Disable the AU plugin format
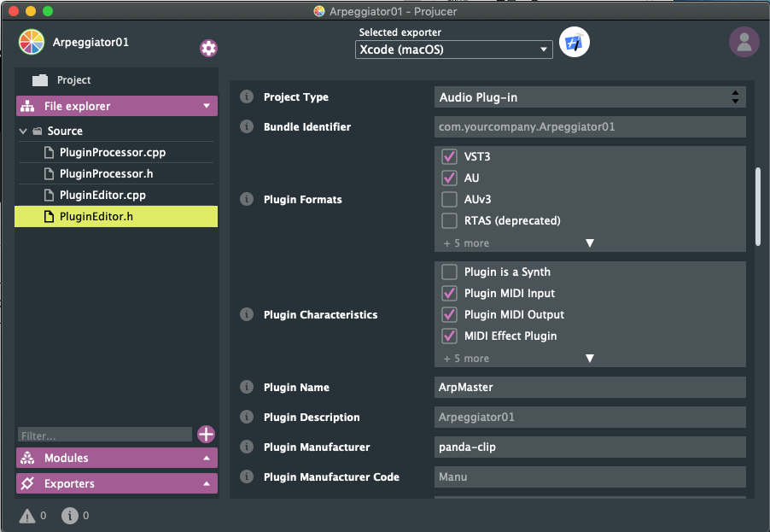 point(449,178)
